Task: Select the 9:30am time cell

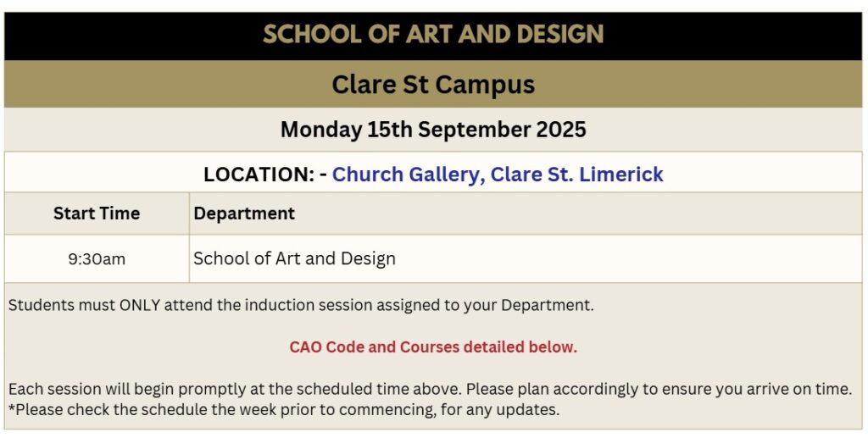Action: pos(97,259)
